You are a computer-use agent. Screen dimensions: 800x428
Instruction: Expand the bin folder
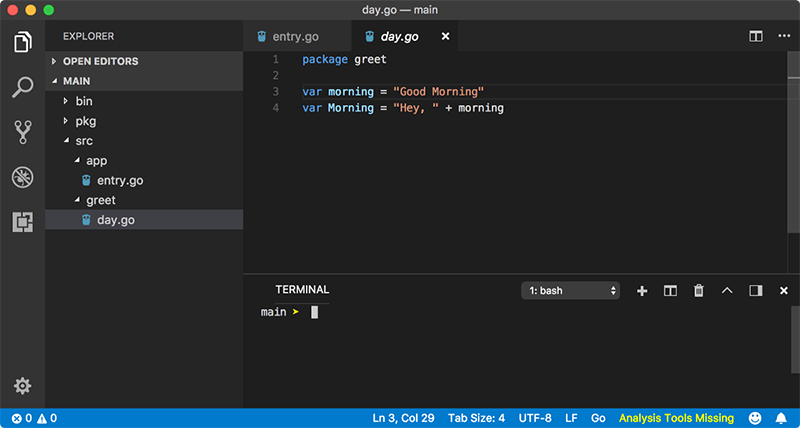click(x=84, y=101)
